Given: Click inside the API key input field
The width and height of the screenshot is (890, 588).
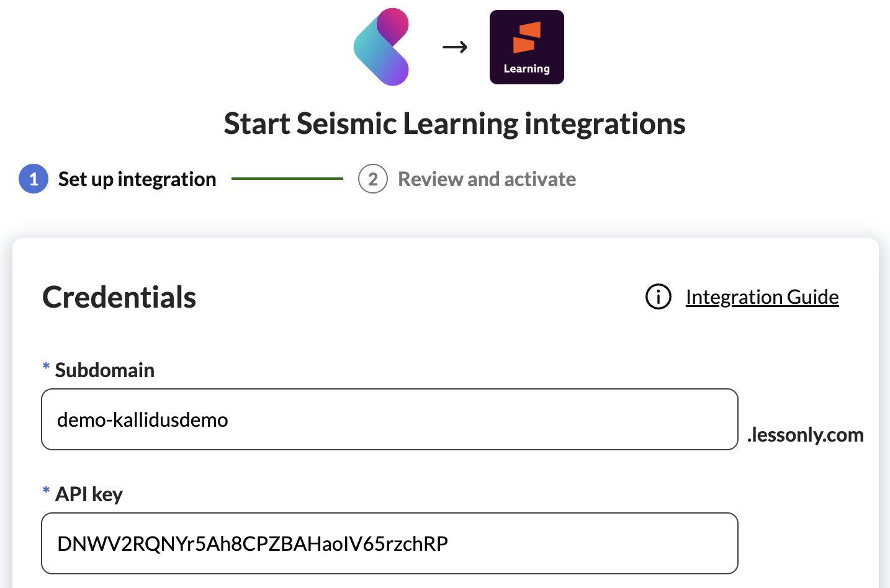Looking at the screenshot, I should click(389, 543).
